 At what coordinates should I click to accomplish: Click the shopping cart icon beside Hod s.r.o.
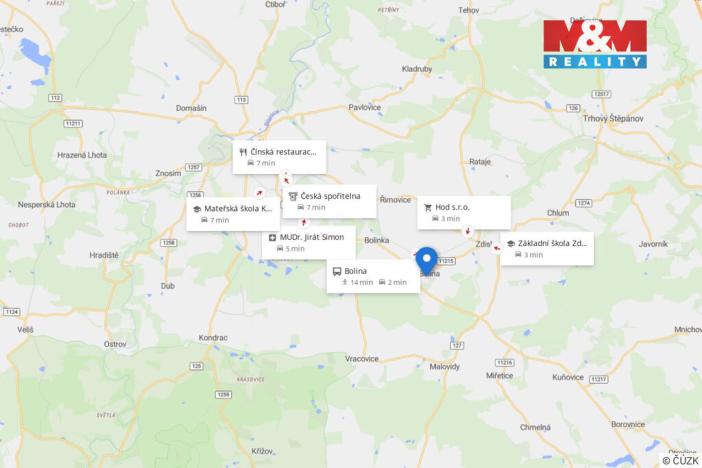coord(428,207)
